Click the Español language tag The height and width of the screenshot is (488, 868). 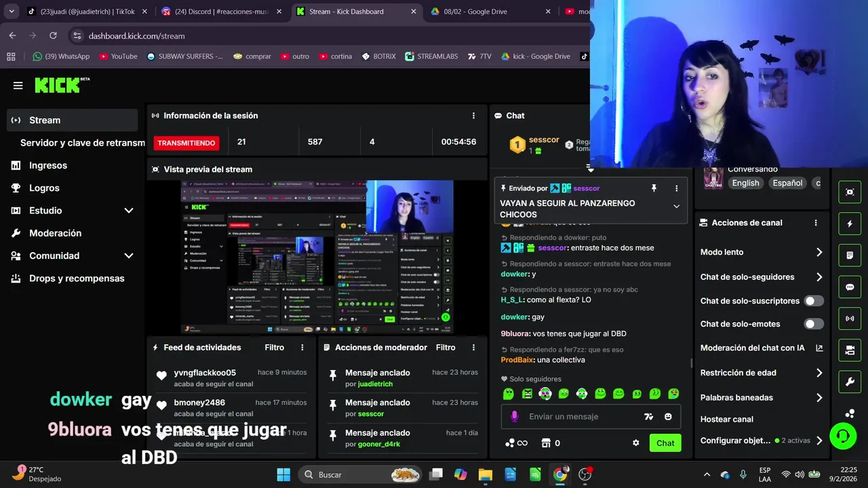pyautogui.click(x=787, y=183)
